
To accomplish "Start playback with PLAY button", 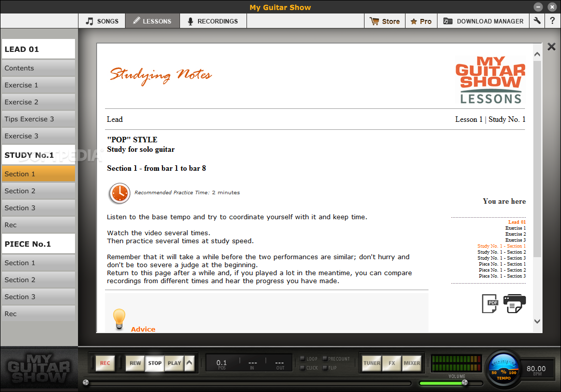I will pos(174,363).
